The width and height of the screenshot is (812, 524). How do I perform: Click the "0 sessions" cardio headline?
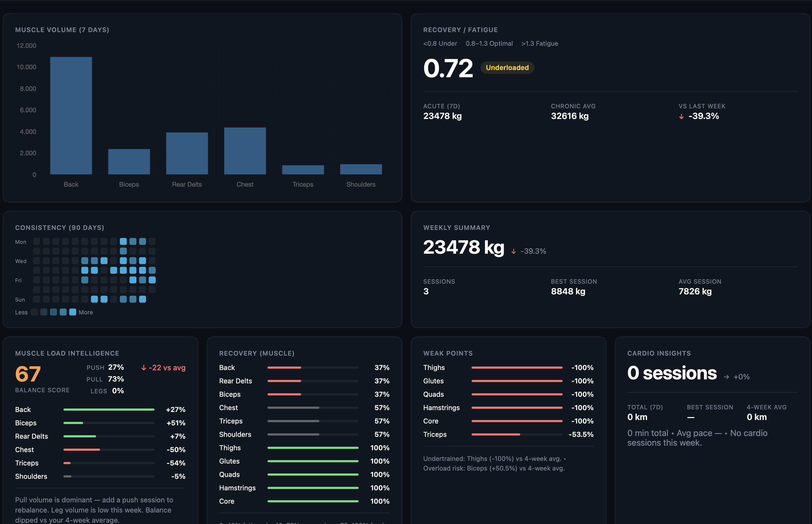(672, 373)
